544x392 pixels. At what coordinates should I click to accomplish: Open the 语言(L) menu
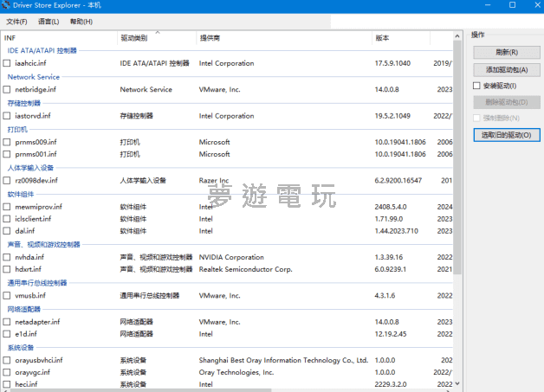point(49,21)
